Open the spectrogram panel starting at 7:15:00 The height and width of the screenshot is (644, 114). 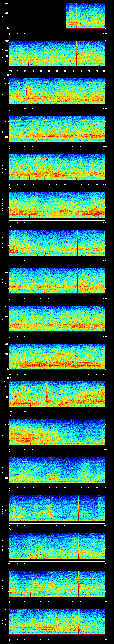(x=57, y=243)
